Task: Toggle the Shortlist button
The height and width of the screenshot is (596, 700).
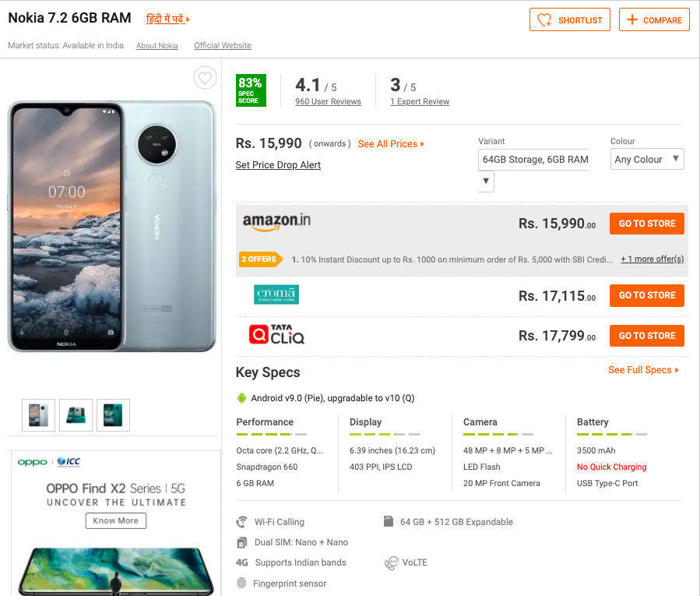Action: 570,20
